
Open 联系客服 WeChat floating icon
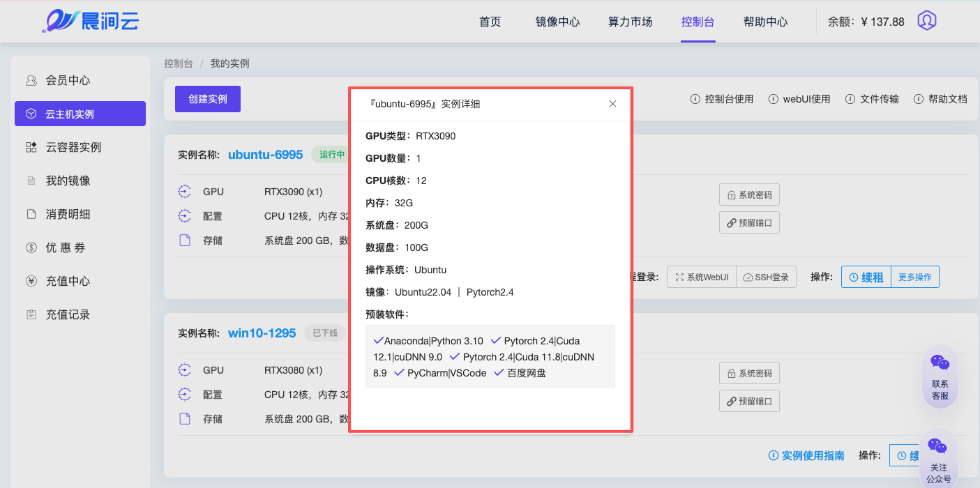pos(940,376)
